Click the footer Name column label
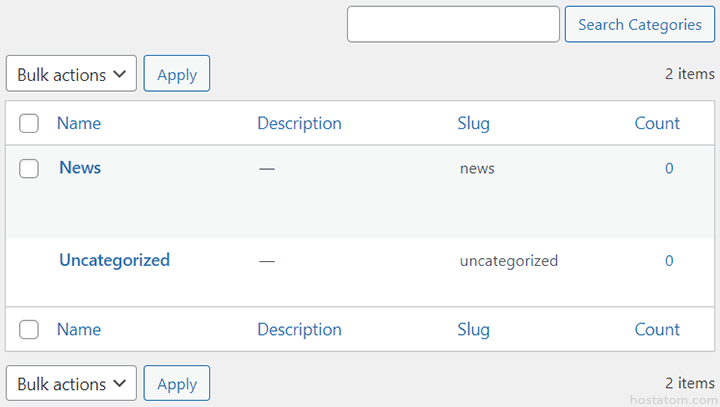720x407 pixels. [x=79, y=329]
